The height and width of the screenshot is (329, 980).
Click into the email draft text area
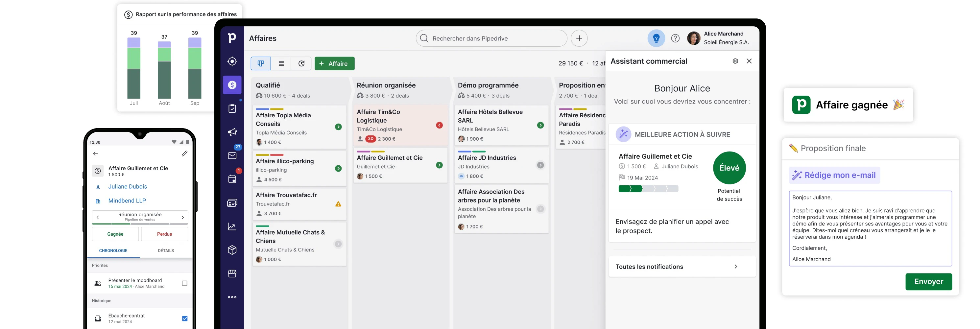pyautogui.click(x=871, y=228)
